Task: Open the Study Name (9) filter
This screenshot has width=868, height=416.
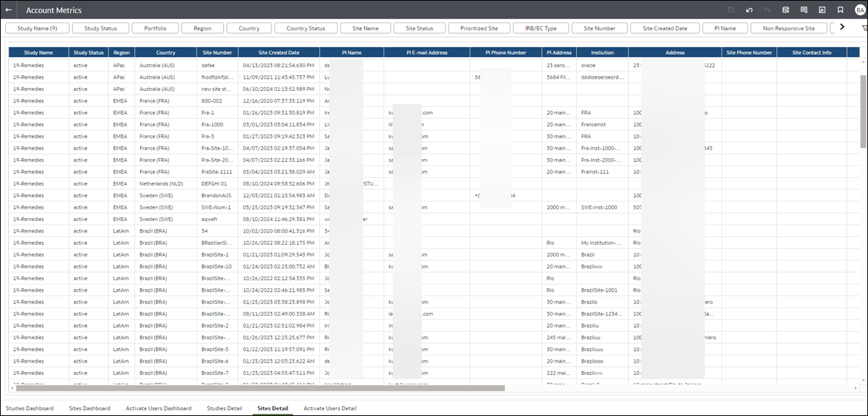Action: pyautogui.click(x=38, y=28)
